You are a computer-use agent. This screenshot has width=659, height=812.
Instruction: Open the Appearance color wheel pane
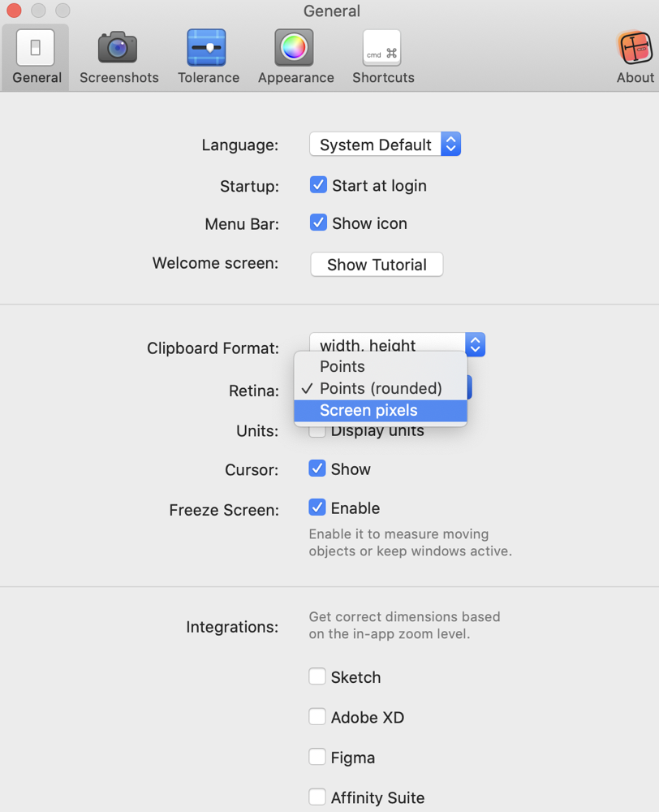pos(295,57)
